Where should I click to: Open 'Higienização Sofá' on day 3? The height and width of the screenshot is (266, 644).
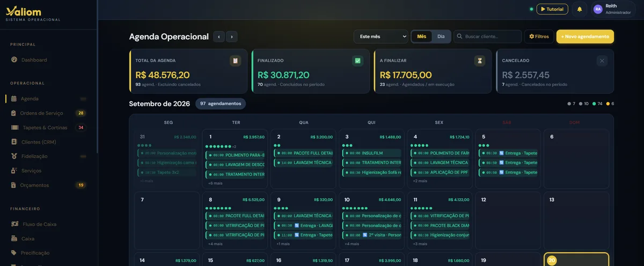tap(372, 172)
